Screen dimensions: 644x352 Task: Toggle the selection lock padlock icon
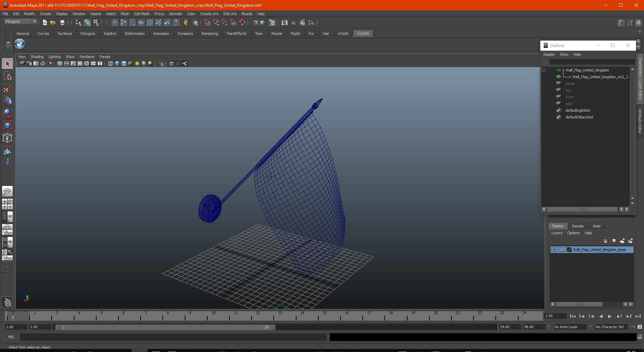185,22
